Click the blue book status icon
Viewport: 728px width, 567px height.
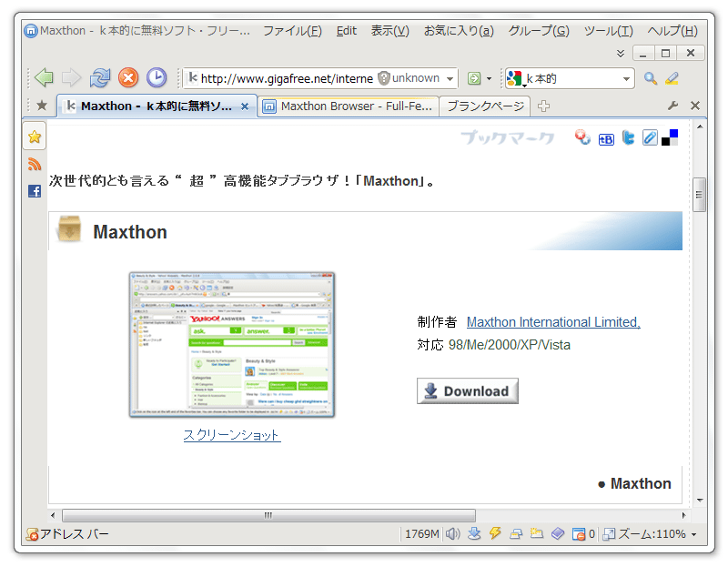point(558,534)
